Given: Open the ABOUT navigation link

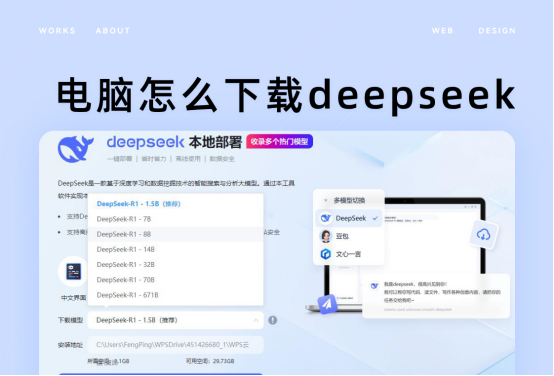Looking at the screenshot, I should [113, 31].
